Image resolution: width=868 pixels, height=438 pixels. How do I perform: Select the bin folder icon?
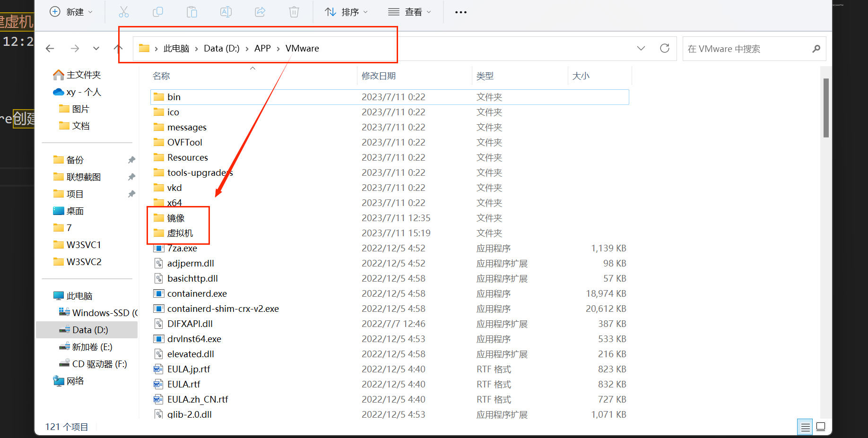[159, 97]
